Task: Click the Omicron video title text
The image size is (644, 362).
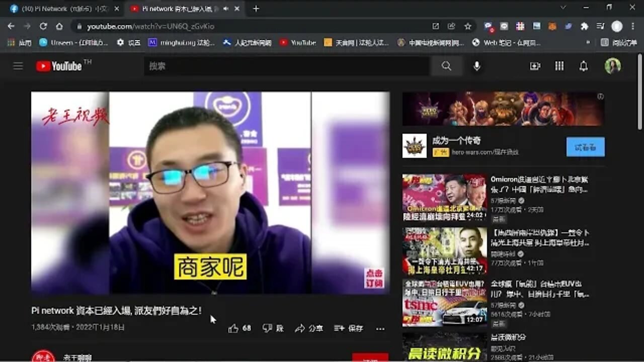Action: [540, 185]
